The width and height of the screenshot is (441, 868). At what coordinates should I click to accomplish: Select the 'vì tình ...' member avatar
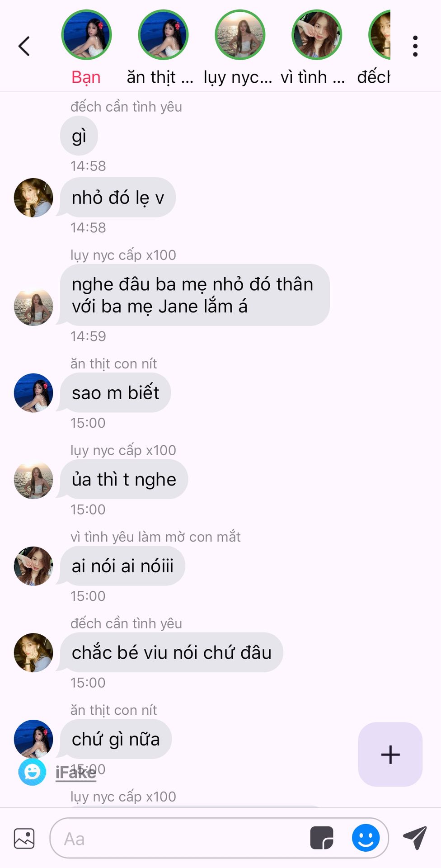[x=317, y=35]
